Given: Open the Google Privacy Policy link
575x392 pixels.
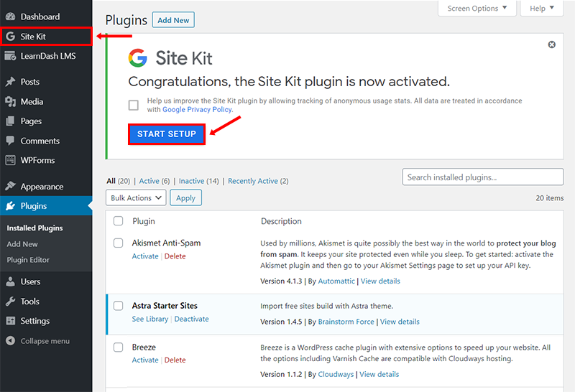Looking at the screenshot, I should [x=197, y=110].
